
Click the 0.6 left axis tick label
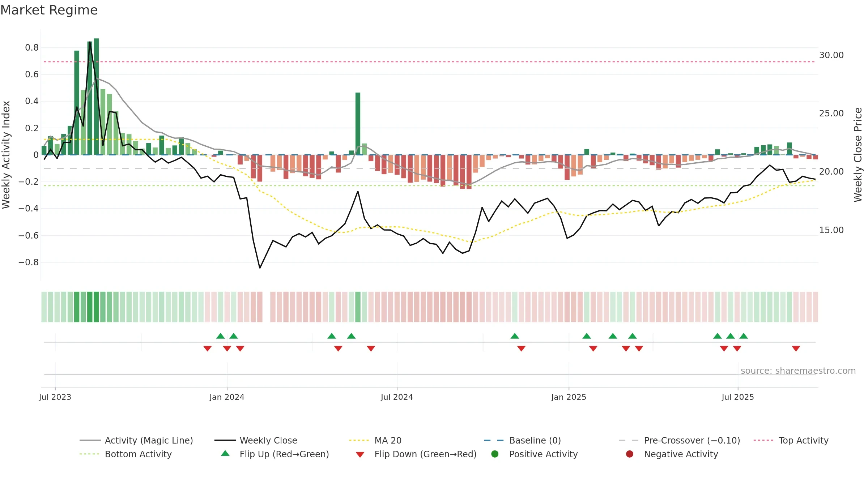point(32,74)
